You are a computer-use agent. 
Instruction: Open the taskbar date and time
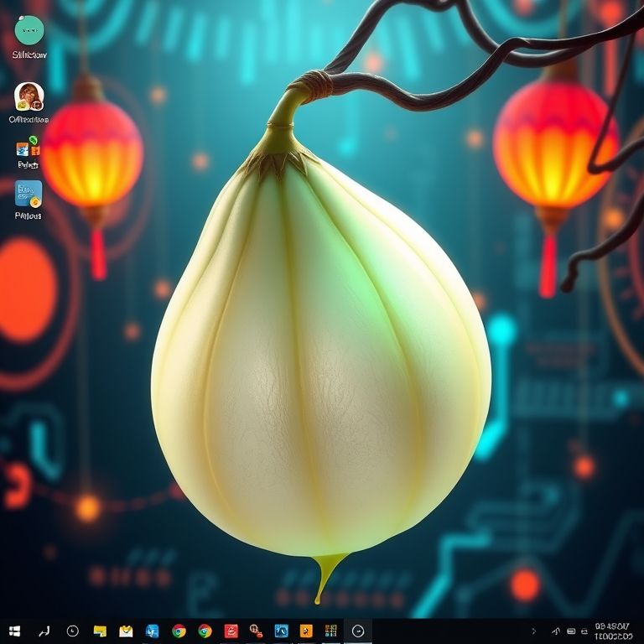point(615,631)
